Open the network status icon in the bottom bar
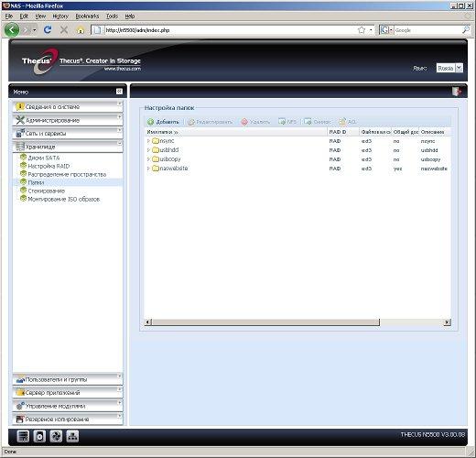This screenshot has width=476, height=458. pyautogui.click(x=72, y=436)
